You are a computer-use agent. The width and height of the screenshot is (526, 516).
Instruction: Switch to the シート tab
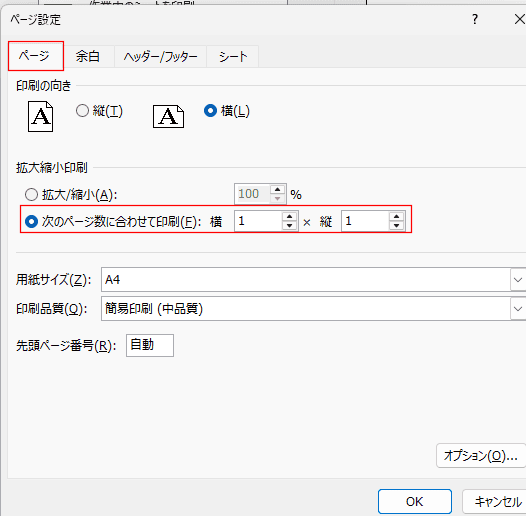click(233, 56)
